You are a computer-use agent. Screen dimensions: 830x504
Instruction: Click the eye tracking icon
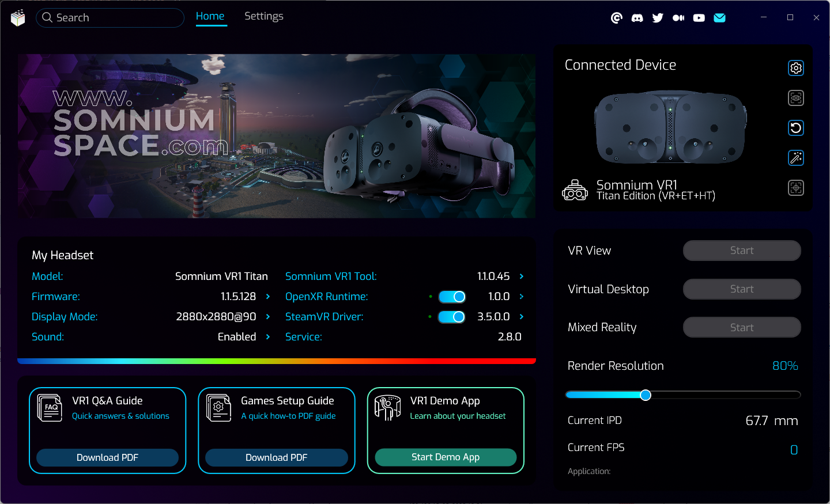click(x=795, y=98)
